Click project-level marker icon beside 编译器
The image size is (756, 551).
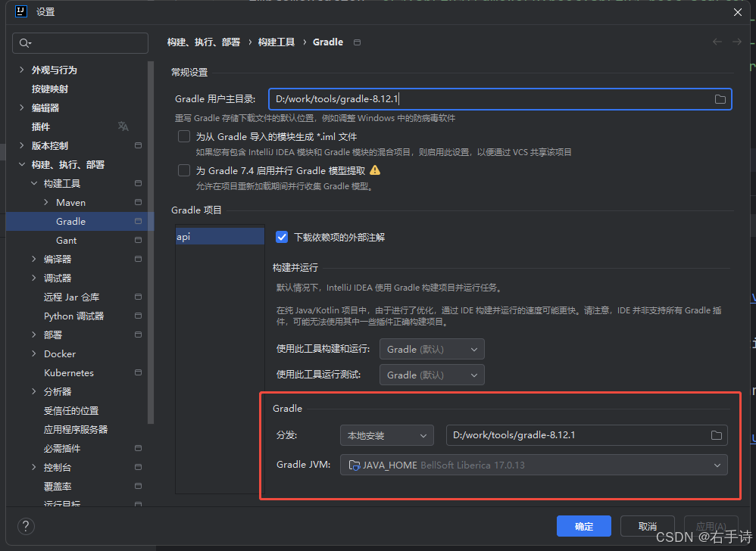(139, 259)
